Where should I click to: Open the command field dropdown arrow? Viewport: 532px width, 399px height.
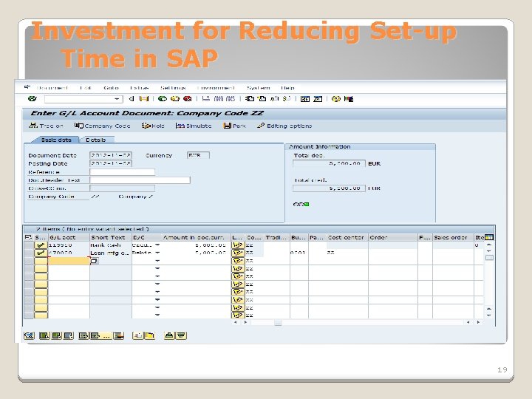tap(117, 99)
